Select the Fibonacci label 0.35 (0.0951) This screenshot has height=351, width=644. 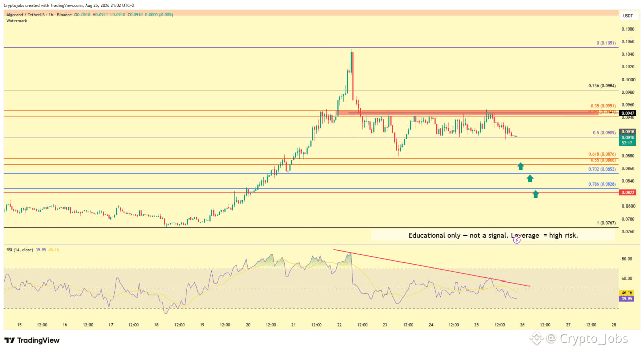[x=603, y=106]
